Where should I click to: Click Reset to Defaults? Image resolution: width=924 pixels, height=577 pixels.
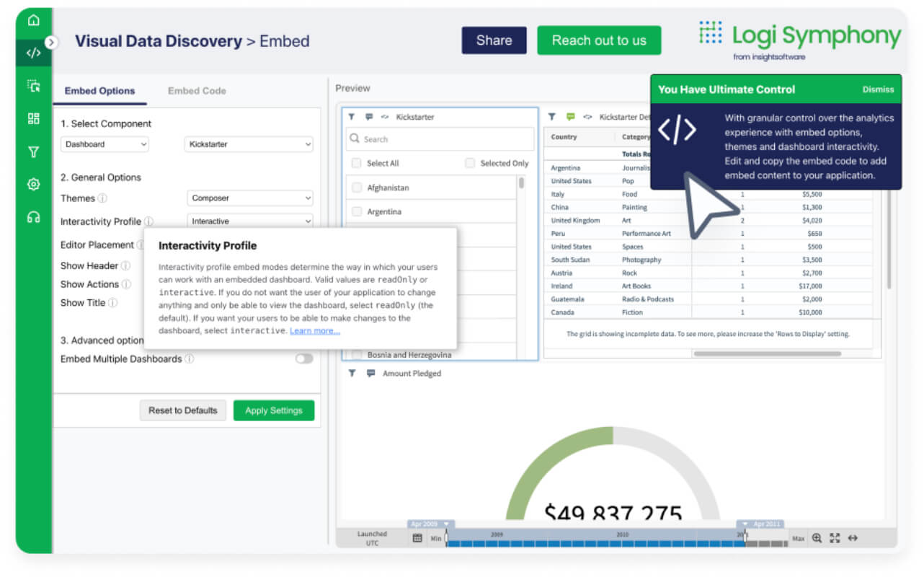pyautogui.click(x=183, y=410)
